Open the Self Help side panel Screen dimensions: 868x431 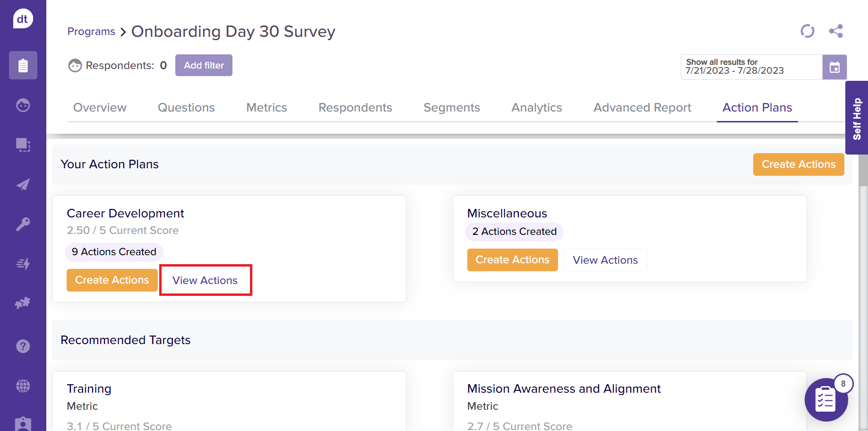857,118
